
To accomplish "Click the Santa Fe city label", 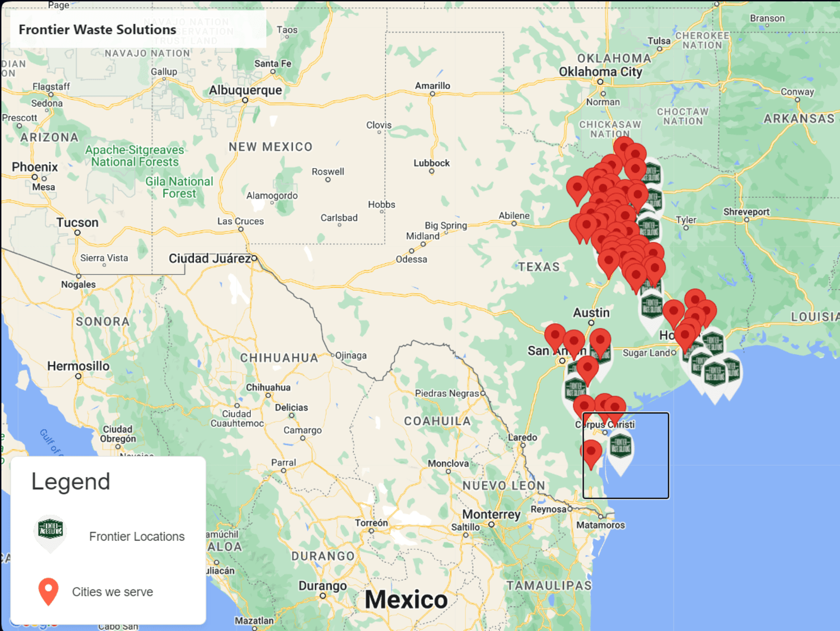I will pyautogui.click(x=273, y=63).
